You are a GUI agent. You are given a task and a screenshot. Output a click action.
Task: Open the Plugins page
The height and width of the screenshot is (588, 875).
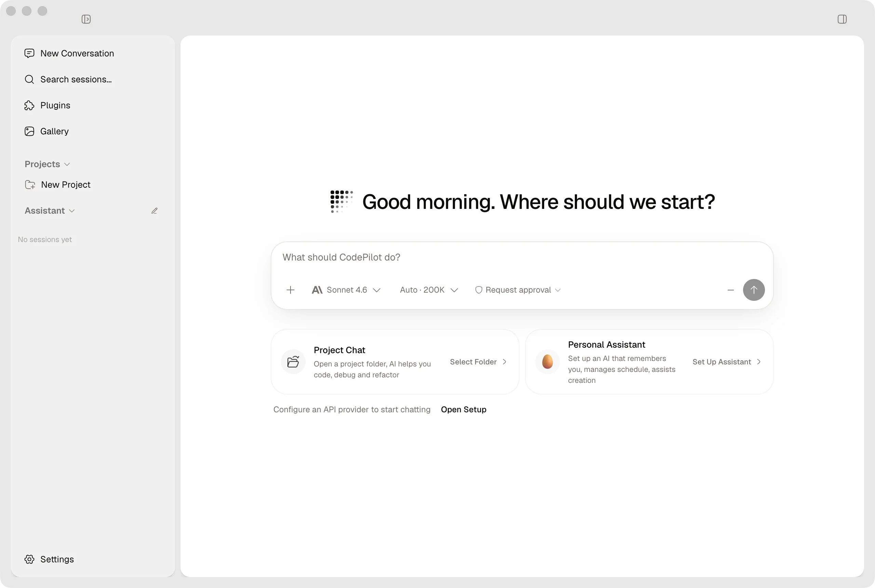coord(93,105)
